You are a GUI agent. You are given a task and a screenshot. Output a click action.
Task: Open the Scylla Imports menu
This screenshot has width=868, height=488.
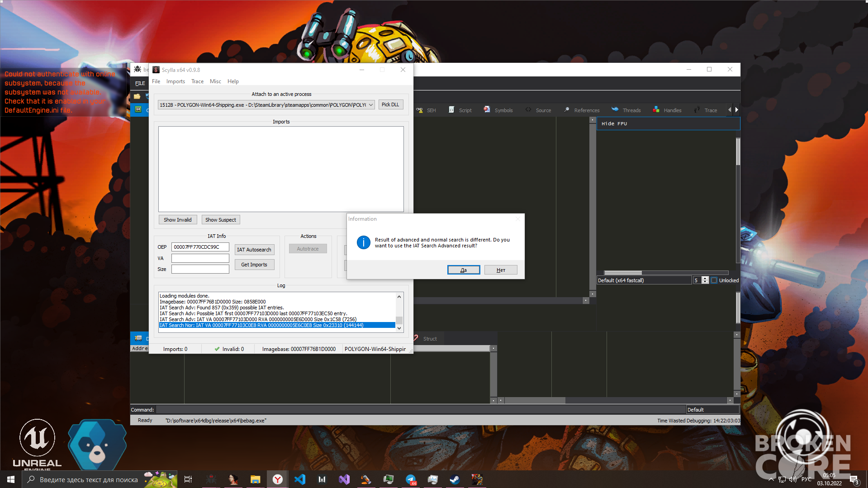175,81
